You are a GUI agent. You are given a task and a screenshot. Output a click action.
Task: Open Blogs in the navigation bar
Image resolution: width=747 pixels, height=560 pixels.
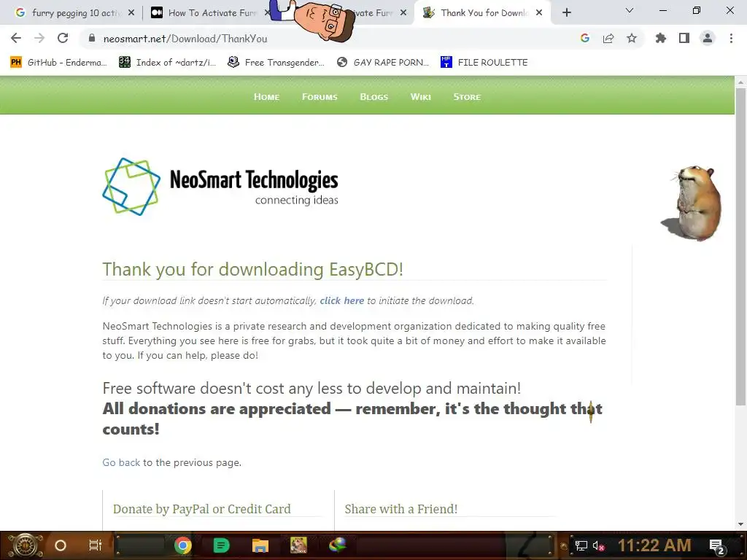pos(374,97)
